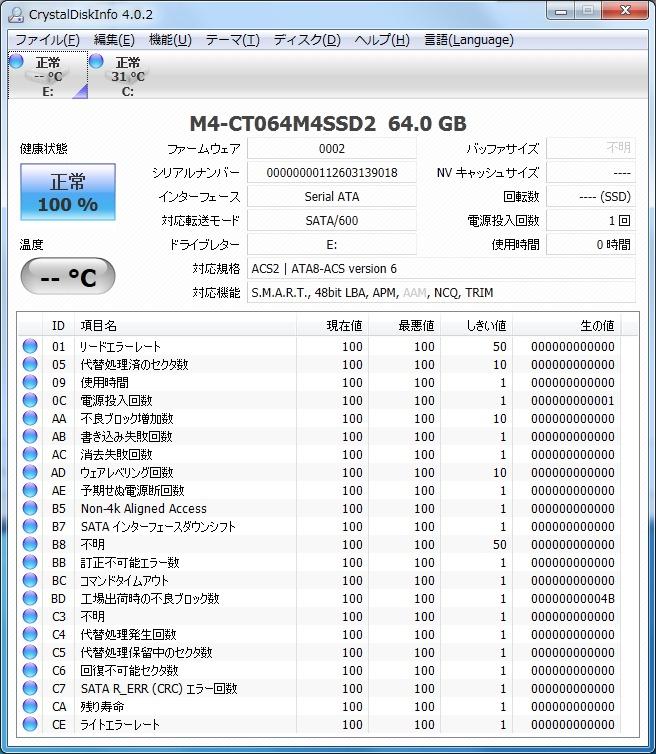Click the 正常 100 % health status button

click(68, 192)
